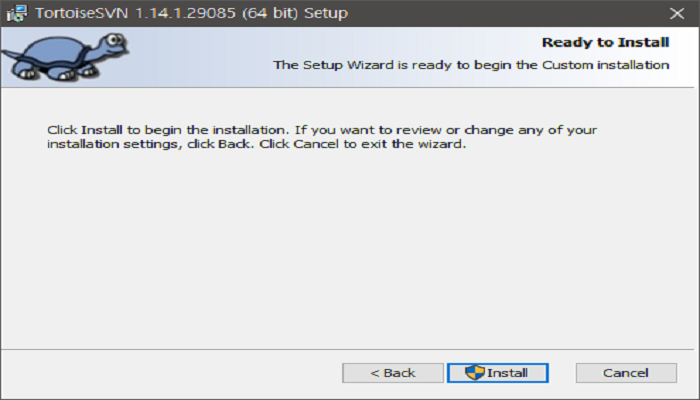Click the UAC shield icon on Install
The image size is (700, 400).
tap(475, 373)
